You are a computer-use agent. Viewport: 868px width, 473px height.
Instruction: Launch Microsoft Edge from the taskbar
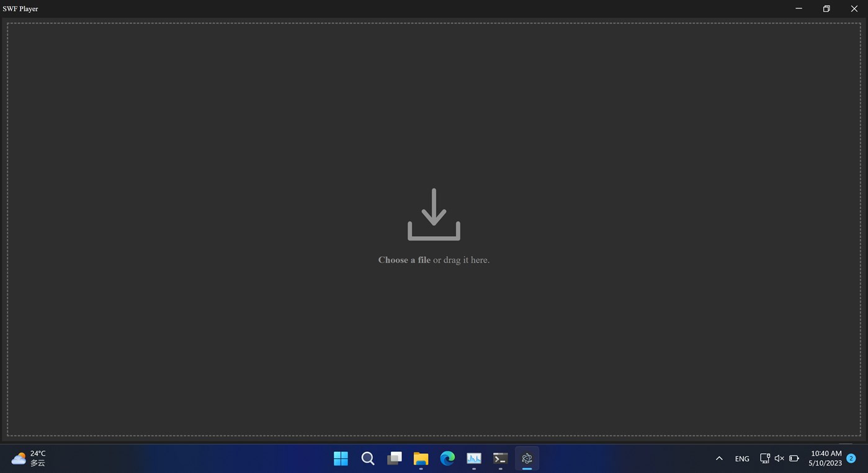click(447, 459)
